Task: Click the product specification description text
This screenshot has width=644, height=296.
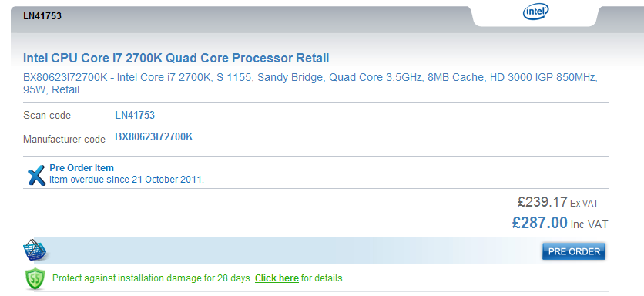Action: pyautogui.click(x=310, y=83)
